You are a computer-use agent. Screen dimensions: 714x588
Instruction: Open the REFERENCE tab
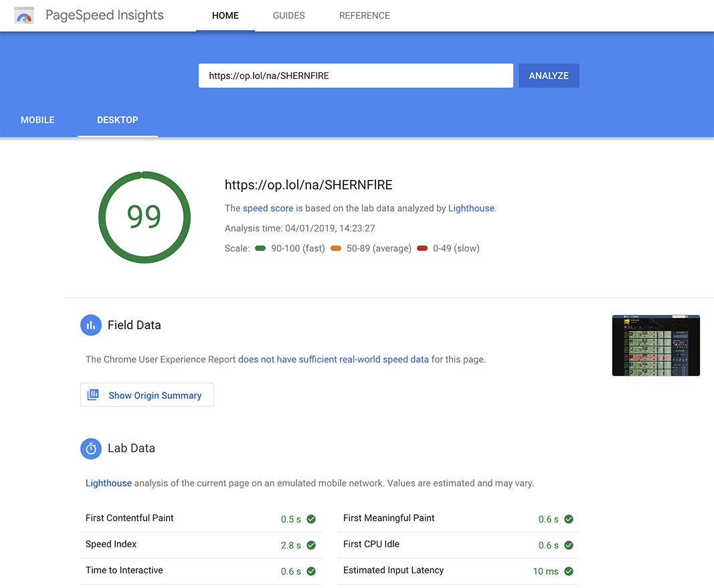[364, 16]
